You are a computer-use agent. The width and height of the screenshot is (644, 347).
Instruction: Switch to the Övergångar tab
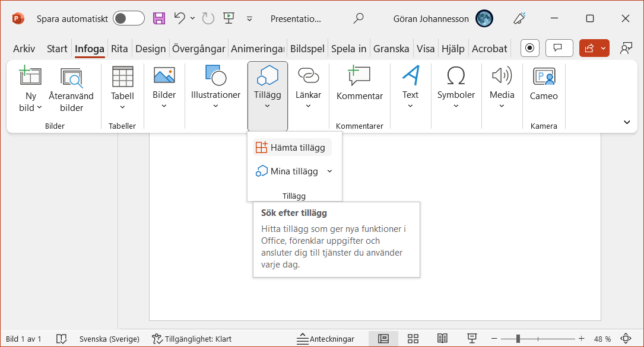click(198, 49)
